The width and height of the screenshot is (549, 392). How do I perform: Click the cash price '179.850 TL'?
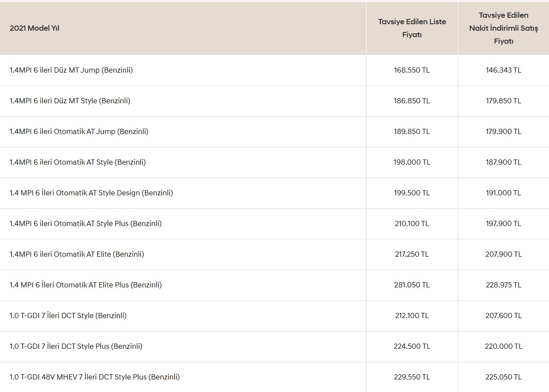point(504,101)
